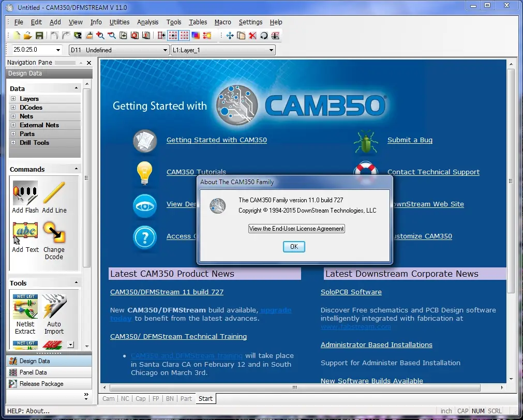Expand the Layers tree node
The width and height of the screenshot is (523, 420).
[x=13, y=98]
